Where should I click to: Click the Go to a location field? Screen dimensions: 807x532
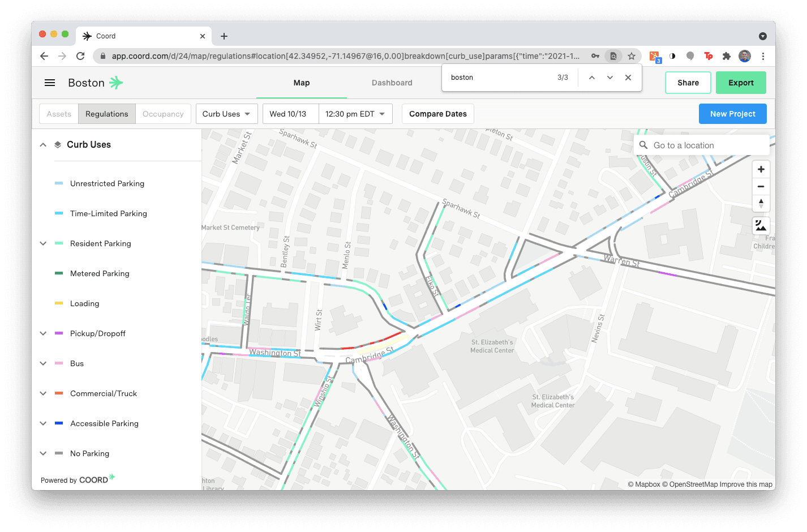[x=702, y=145]
